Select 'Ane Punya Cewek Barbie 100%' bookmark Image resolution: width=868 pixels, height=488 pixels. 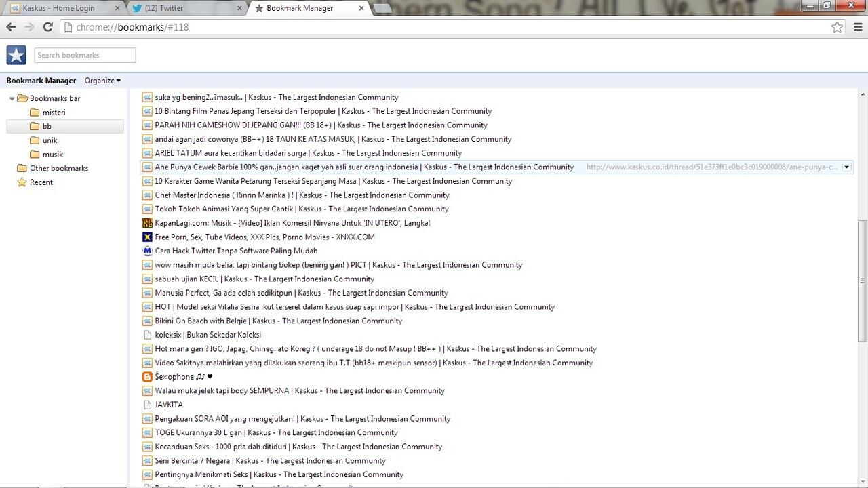point(364,167)
